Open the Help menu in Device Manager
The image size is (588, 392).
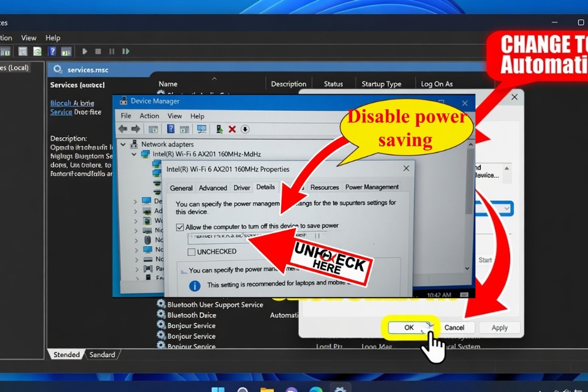point(197,116)
